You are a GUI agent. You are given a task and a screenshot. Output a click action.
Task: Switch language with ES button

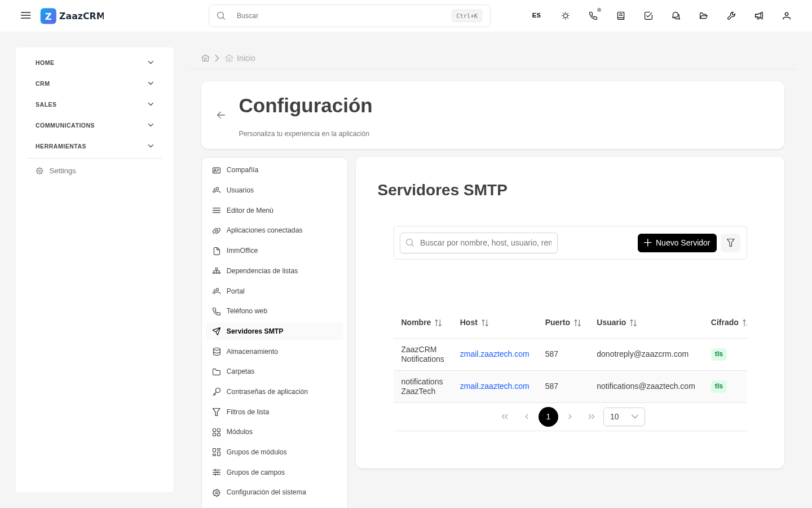point(536,16)
